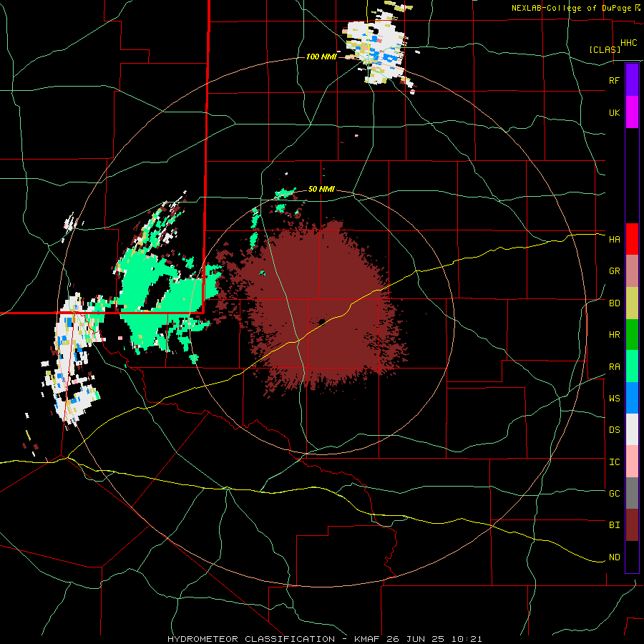Select the olive BD legend color swatch
The width and height of the screenshot is (644, 644).
pos(632,303)
